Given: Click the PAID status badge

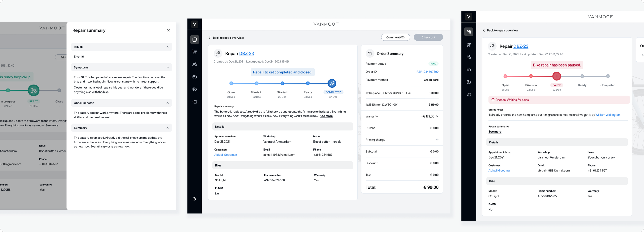Looking at the screenshot, I should pos(434,64).
